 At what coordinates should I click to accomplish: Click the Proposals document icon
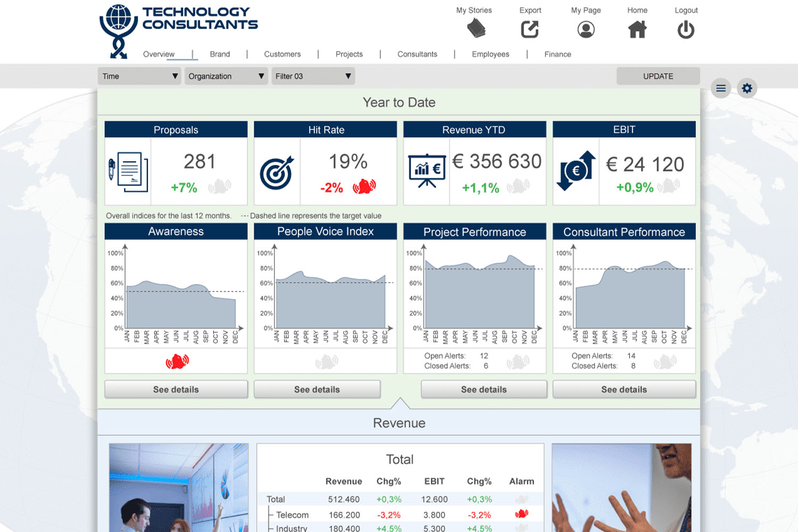(128, 172)
